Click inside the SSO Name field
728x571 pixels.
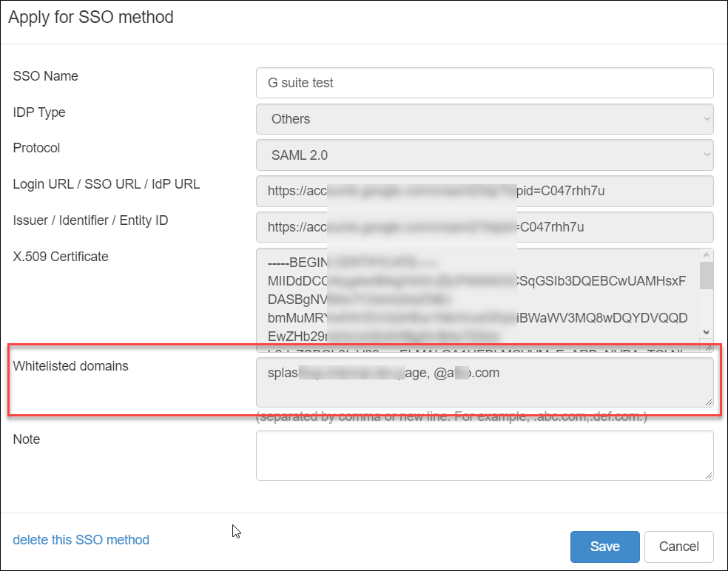[484, 83]
